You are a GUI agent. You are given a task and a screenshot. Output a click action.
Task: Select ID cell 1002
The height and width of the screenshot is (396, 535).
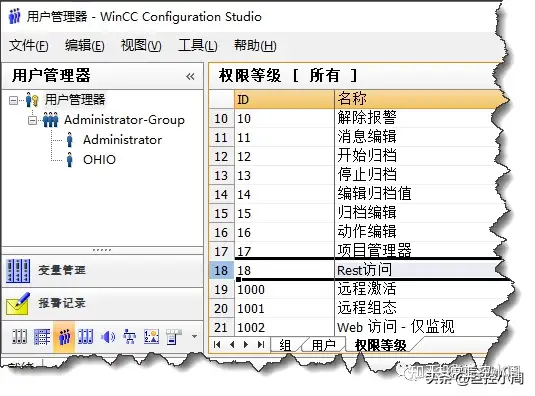[284, 327]
